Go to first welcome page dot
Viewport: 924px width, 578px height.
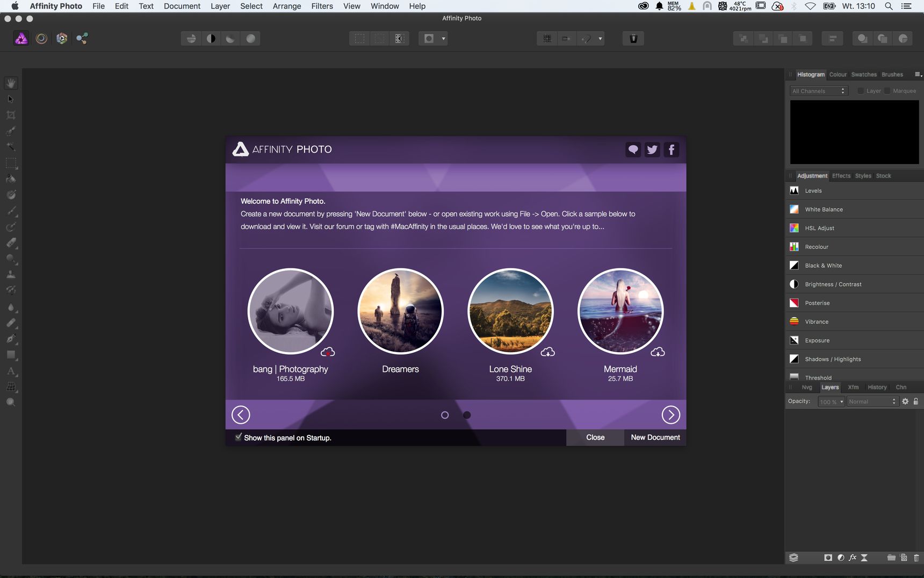click(445, 415)
